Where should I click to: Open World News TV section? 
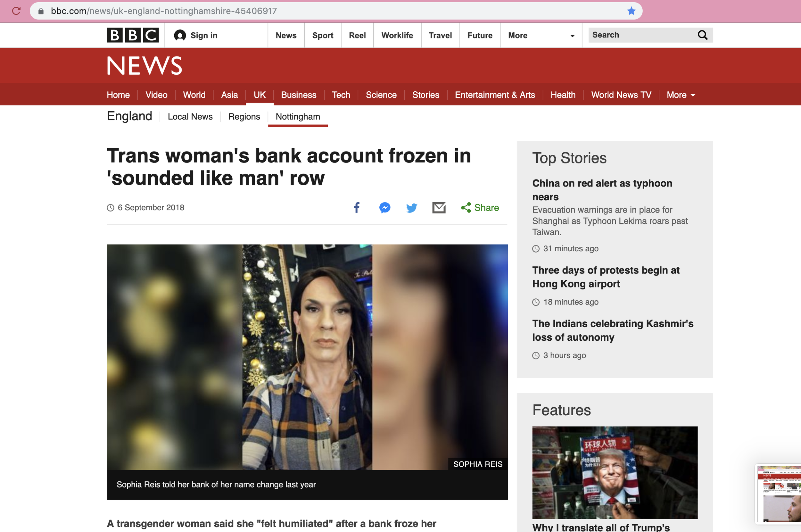[621, 95]
